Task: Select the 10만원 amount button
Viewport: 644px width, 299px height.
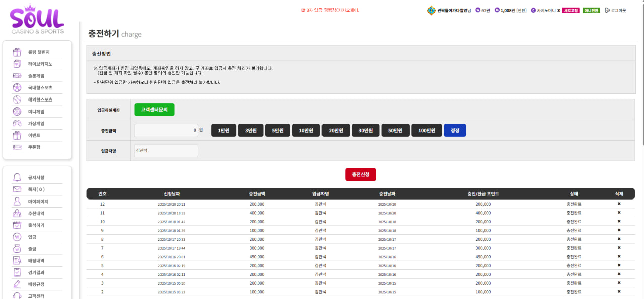Action: (x=306, y=130)
